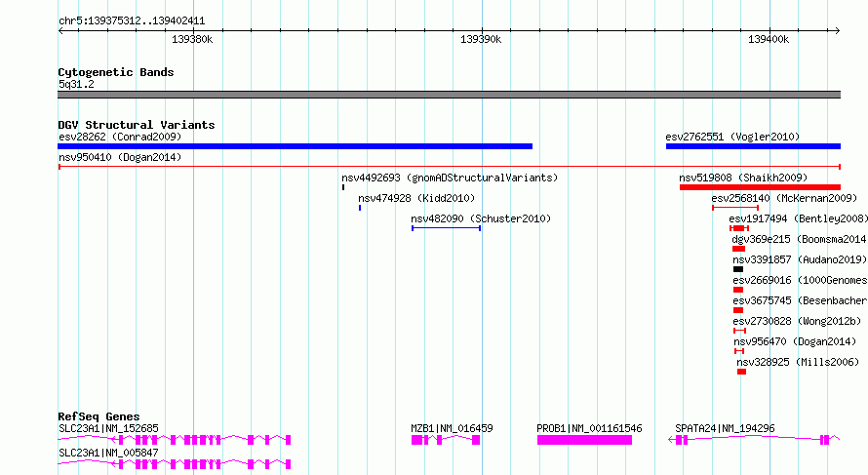Select the blue nsv482090 variant span glyph
Viewport: 868px width, 475px height.
(x=446, y=228)
